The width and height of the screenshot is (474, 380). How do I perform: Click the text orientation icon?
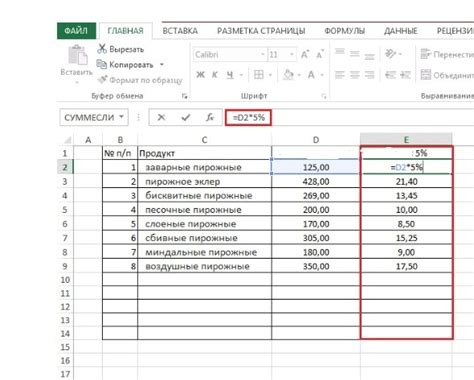click(390, 53)
